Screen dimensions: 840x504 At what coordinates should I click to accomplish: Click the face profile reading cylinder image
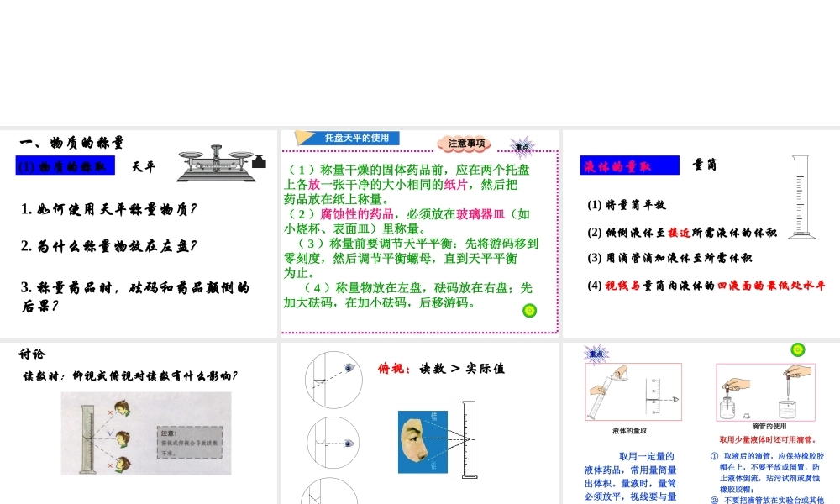(437, 438)
